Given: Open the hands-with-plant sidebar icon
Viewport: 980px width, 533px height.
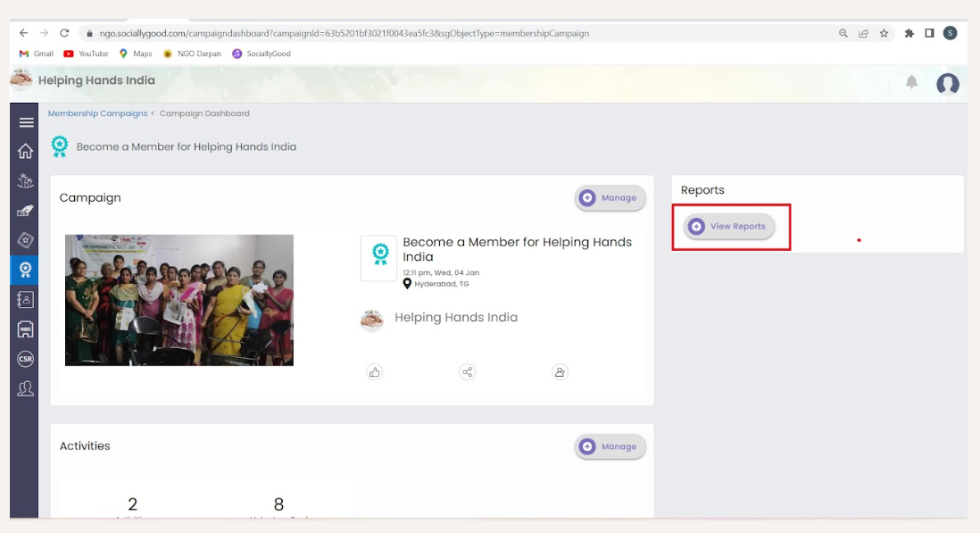Looking at the screenshot, I should click(26, 181).
